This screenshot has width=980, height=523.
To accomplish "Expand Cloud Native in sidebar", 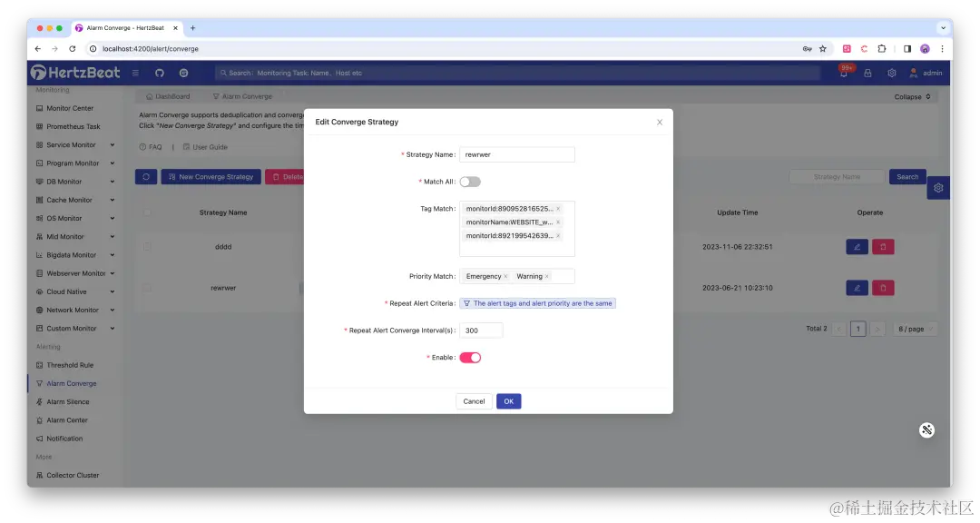I will pyautogui.click(x=75, y=291).
